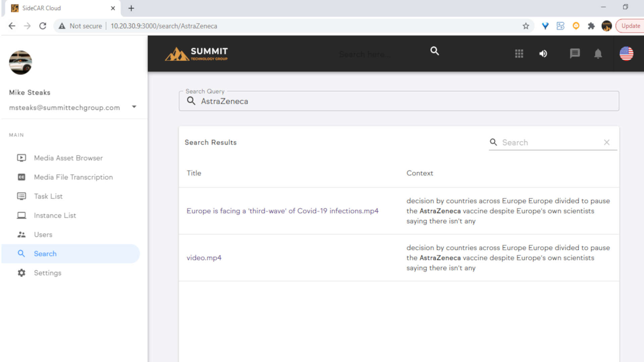Expand the account dropdown beside Mike's email

point(134,107)
